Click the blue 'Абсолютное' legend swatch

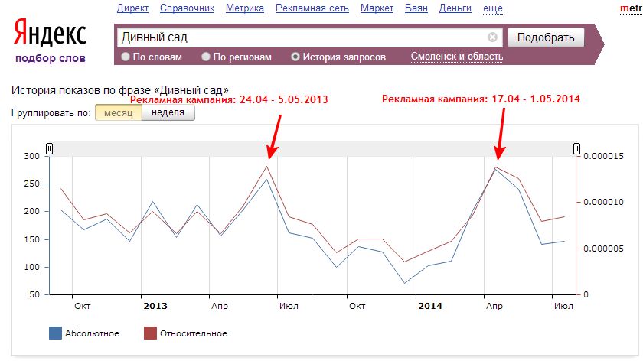(55, 333)
